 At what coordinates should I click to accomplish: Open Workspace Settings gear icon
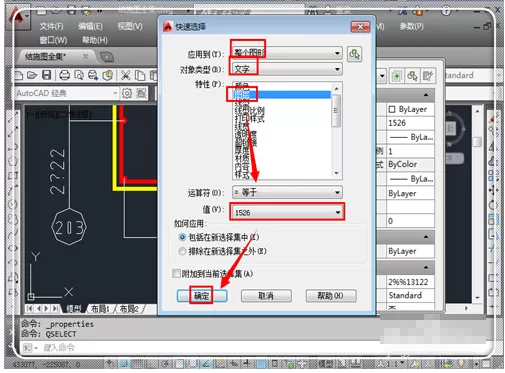click(127, 93)
